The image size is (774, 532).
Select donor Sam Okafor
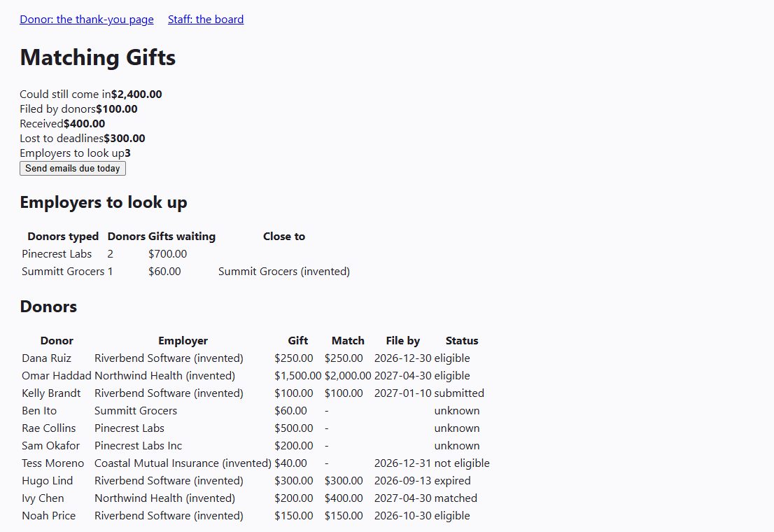[51, 446]
